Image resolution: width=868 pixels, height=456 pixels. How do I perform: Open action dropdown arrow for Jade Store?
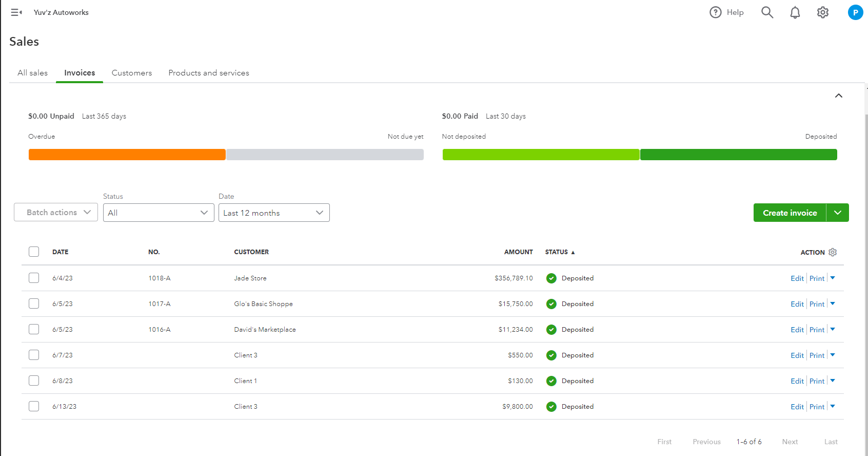pos(833,278)
